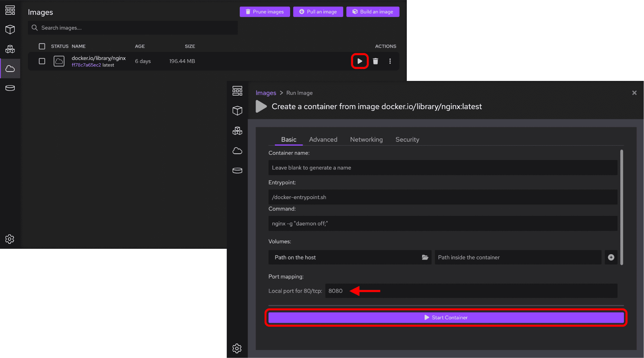Switch to the Basic tab
Screen dimensions: 644x358
point(289,139)
